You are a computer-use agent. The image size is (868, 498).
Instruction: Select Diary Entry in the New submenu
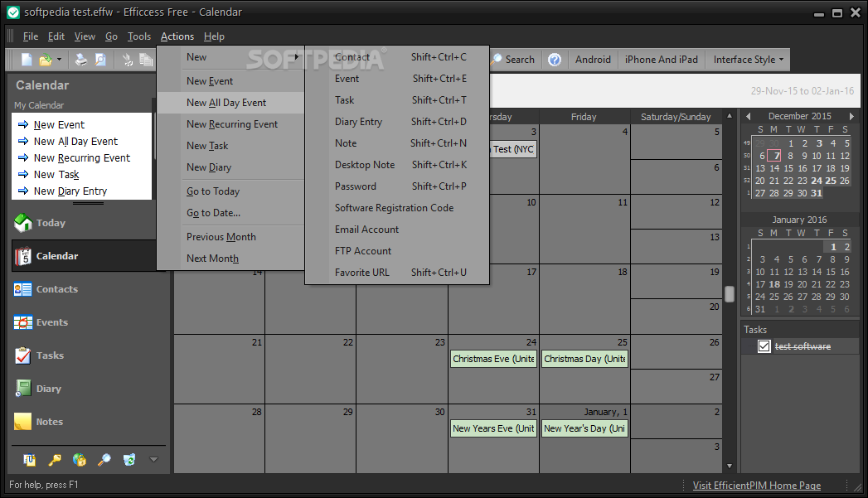click(x=397, y=122)
